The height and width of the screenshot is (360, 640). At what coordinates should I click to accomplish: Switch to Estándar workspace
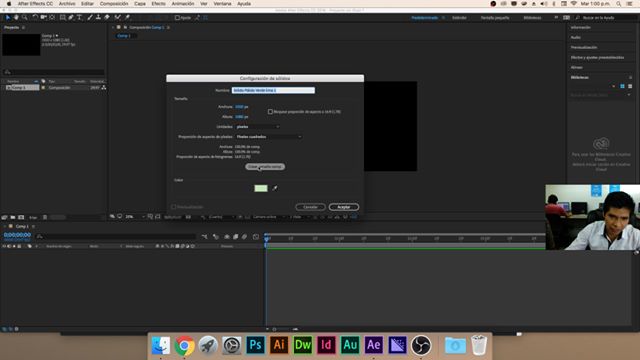click(459, 18)
